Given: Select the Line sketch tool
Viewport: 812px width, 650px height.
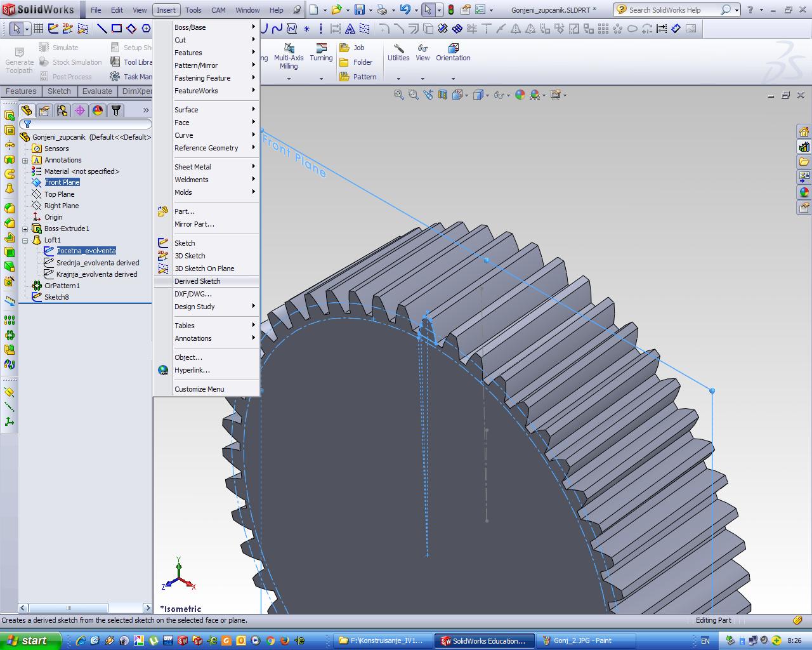Looking at the screenshot, I should (101, 29).
